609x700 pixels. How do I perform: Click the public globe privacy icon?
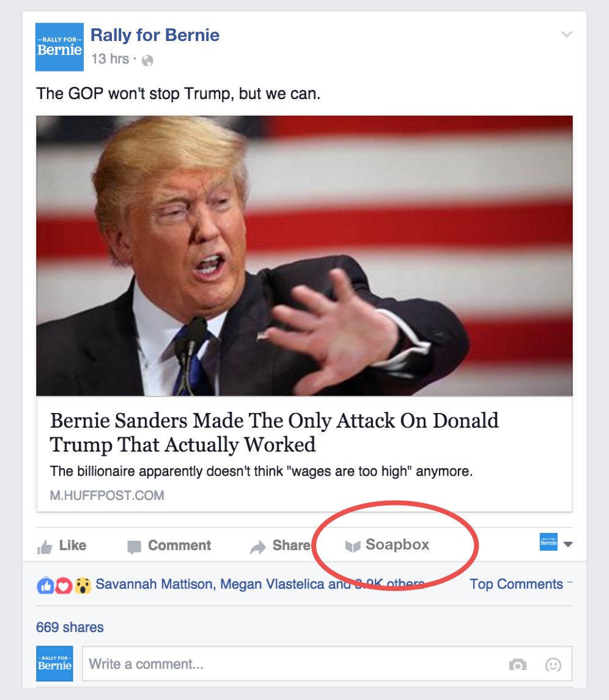147,60
